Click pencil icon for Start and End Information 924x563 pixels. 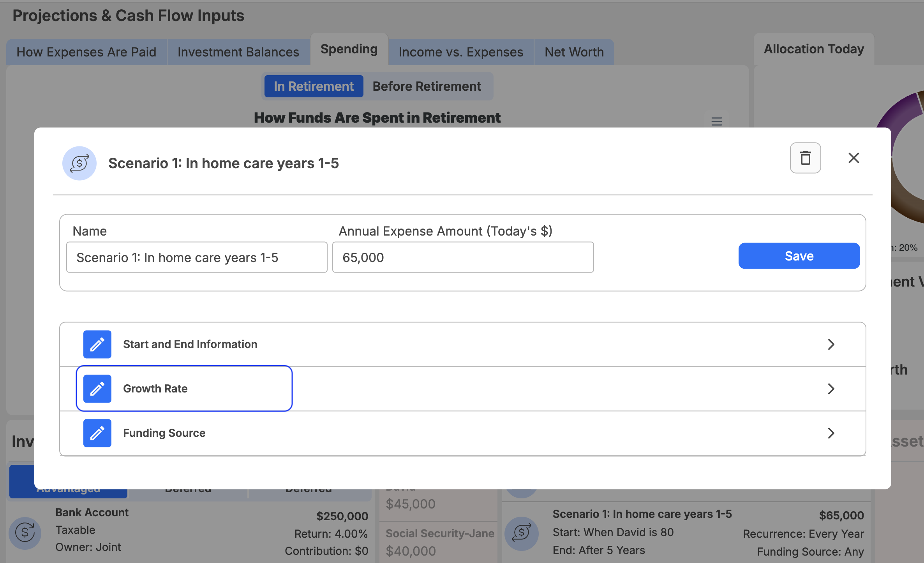(x=97, y=345)
